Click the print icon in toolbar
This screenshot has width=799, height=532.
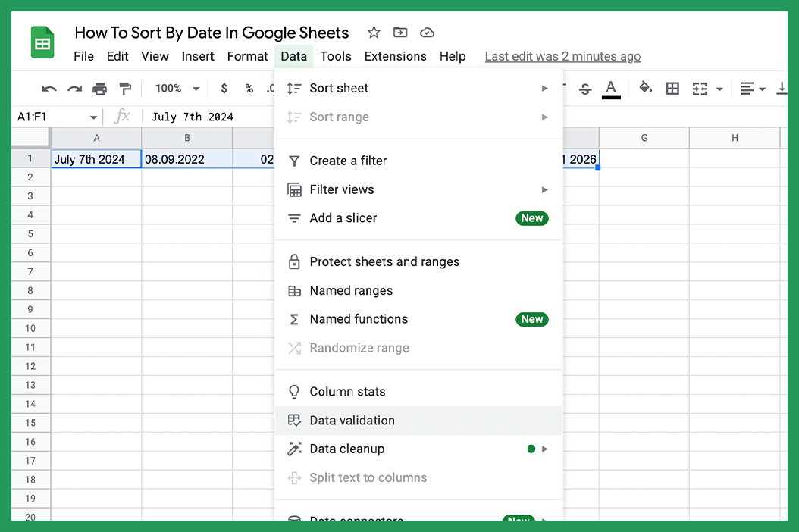coord(100,89)
